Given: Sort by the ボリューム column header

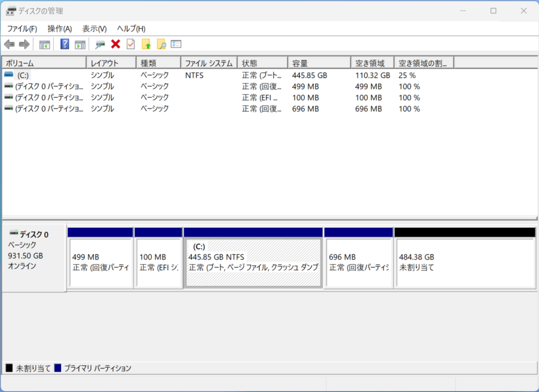Looking at the screenshot, I should point(44,63).
